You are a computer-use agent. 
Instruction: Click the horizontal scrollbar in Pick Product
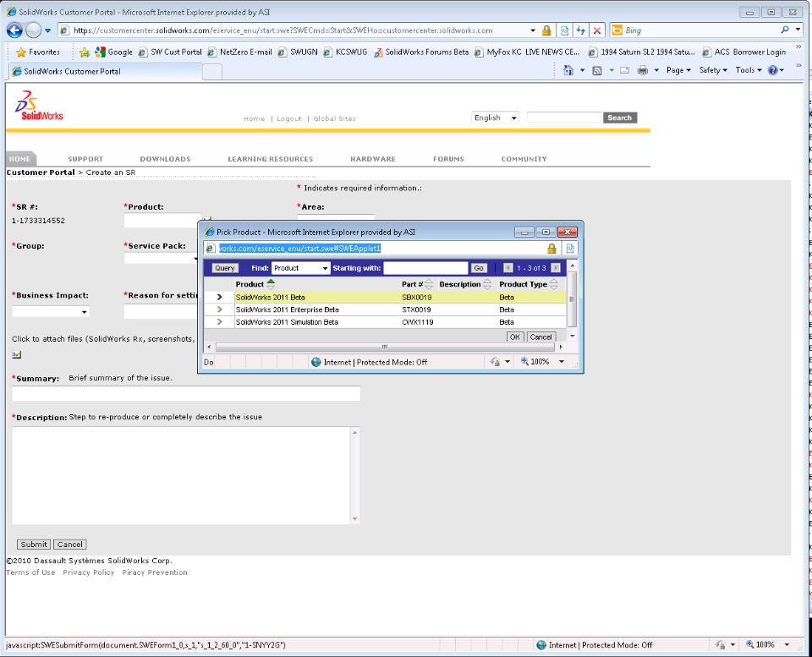point(384,347)
